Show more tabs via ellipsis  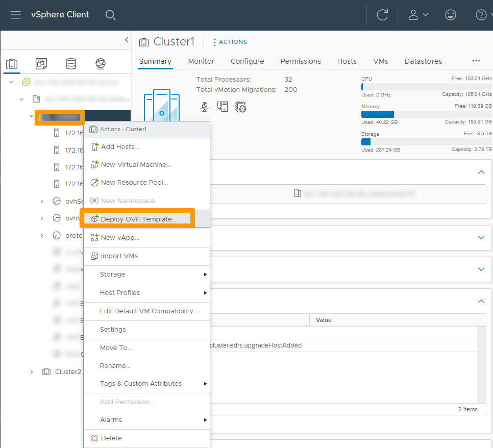(476, 61)
